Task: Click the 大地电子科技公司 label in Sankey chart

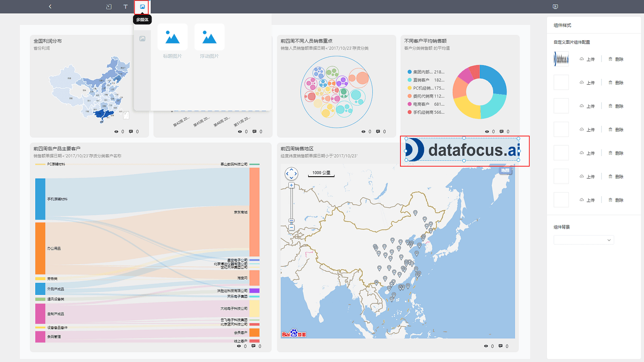Action: point(234,308)
